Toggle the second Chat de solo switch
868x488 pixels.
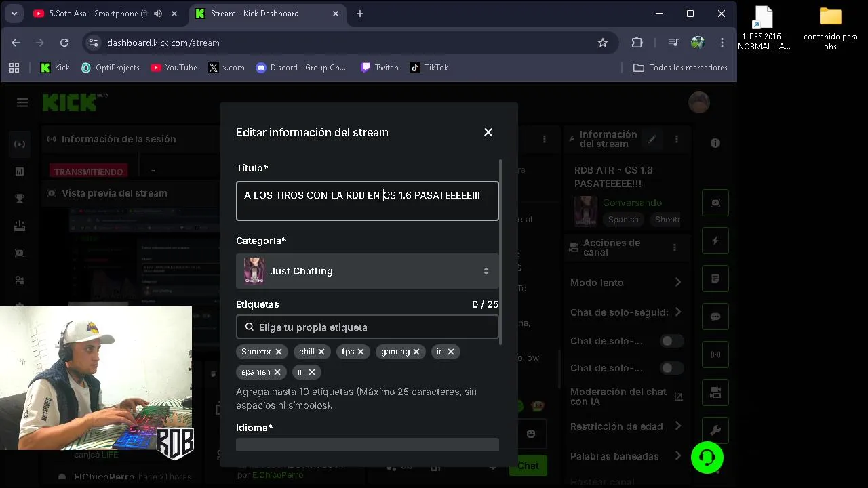672,368
